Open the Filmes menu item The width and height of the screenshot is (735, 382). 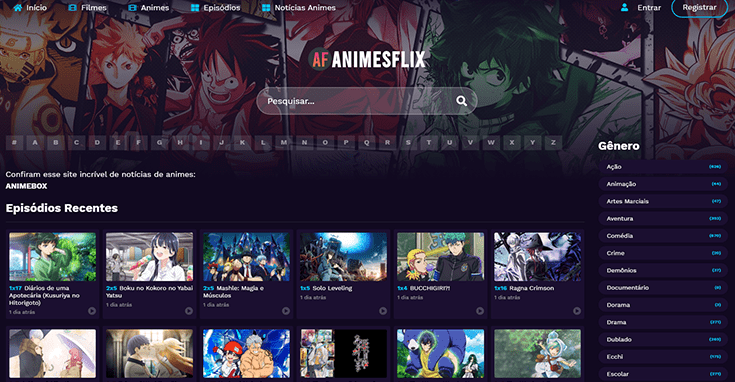87,7
